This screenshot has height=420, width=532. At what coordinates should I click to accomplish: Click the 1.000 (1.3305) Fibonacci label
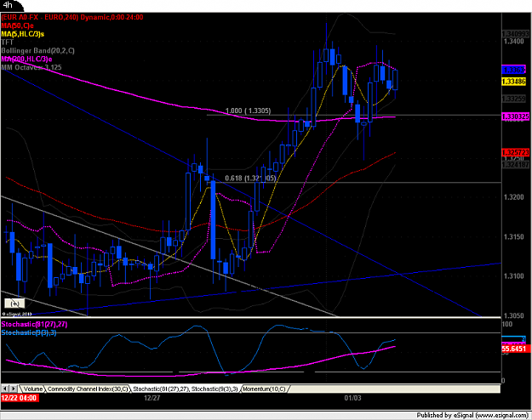(x=248, y=111)
